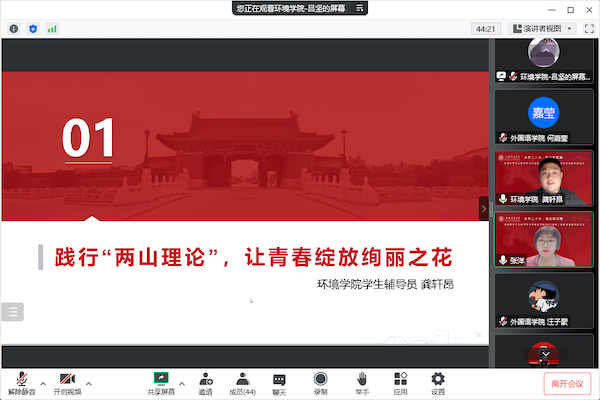Viewport: 600px width, 400px height.
Task: Open the 演讲者视图 view dropdown
Action: pos(542,29)
